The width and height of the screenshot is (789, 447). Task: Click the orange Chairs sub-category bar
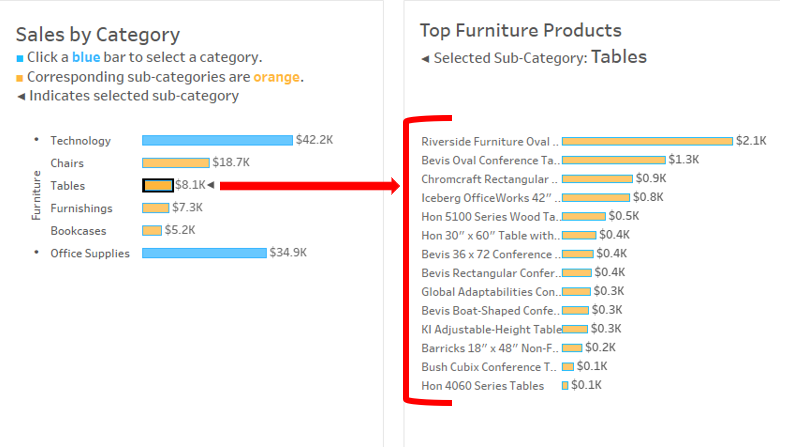click(x=175, y=162)
